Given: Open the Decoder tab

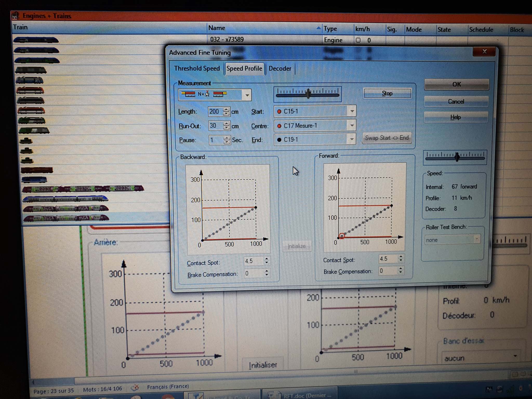Looking at the screenshot, I should coord(280,69).
